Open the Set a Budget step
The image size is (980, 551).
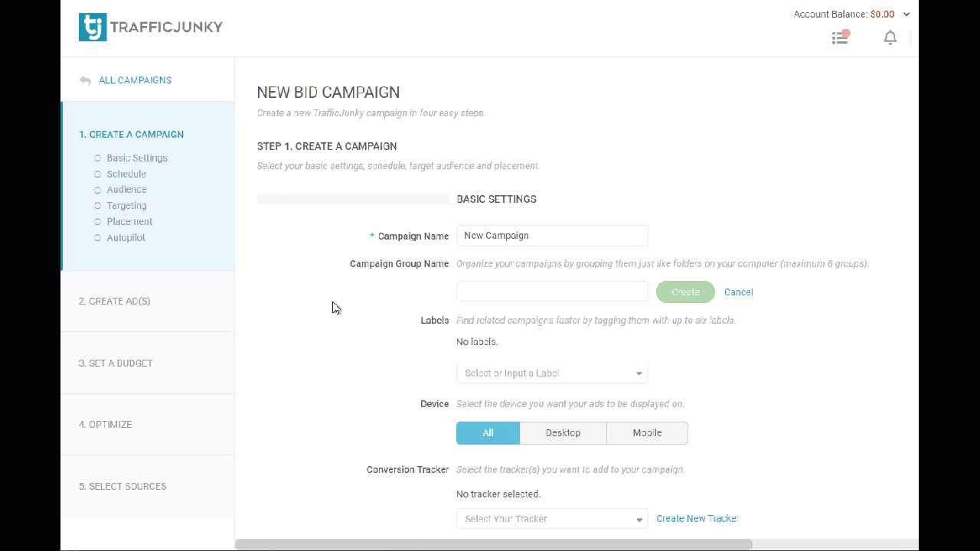[116, 364]
